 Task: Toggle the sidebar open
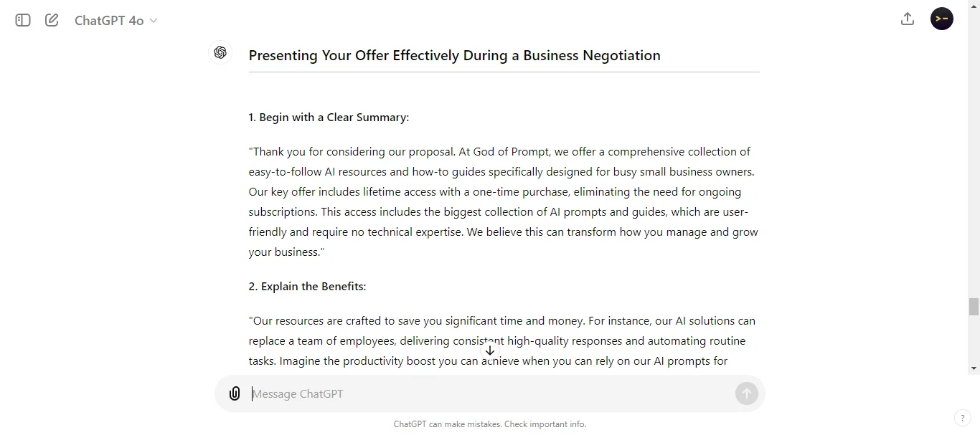coord(22,20)
